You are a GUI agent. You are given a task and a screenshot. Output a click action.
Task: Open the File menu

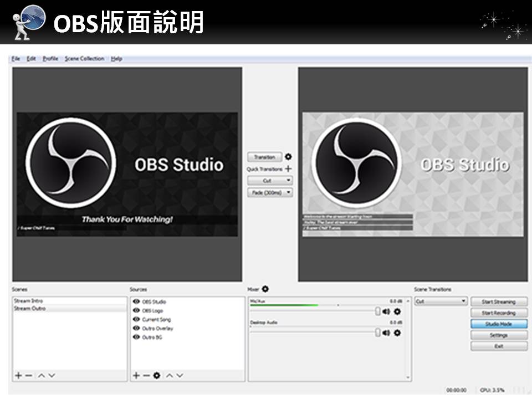click(16, 59)
